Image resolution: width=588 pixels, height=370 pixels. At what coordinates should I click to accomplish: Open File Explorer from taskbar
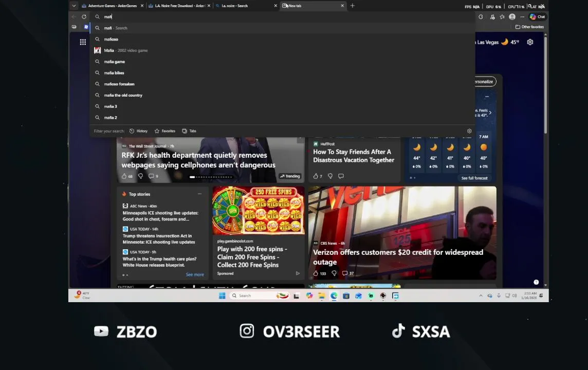point(321,296)
